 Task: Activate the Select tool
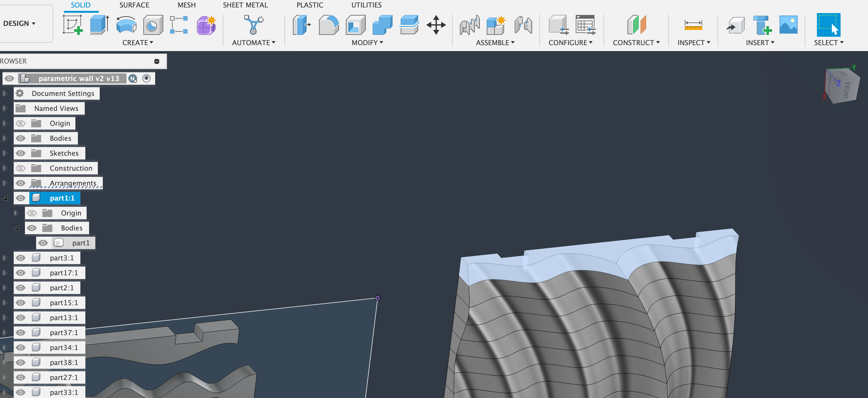(x=828, y=25)
